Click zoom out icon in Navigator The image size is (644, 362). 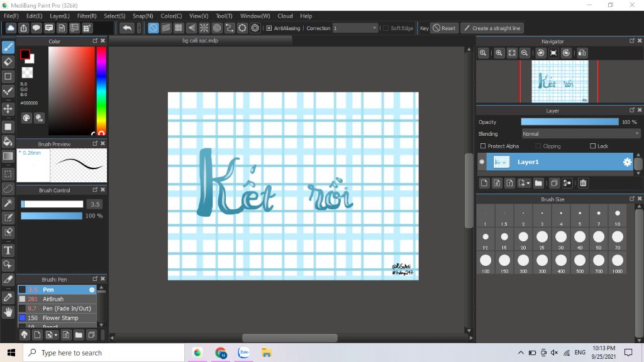(525, 53)
